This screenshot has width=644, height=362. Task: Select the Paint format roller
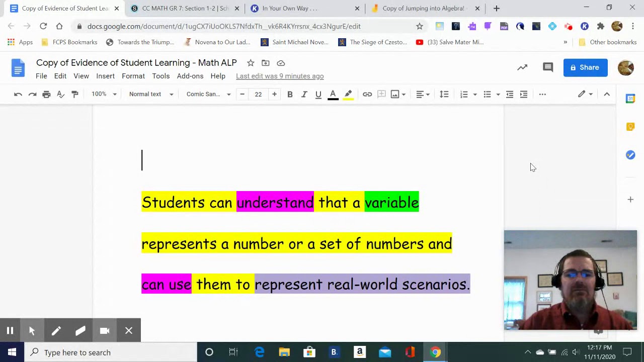(x=74, y=94)
